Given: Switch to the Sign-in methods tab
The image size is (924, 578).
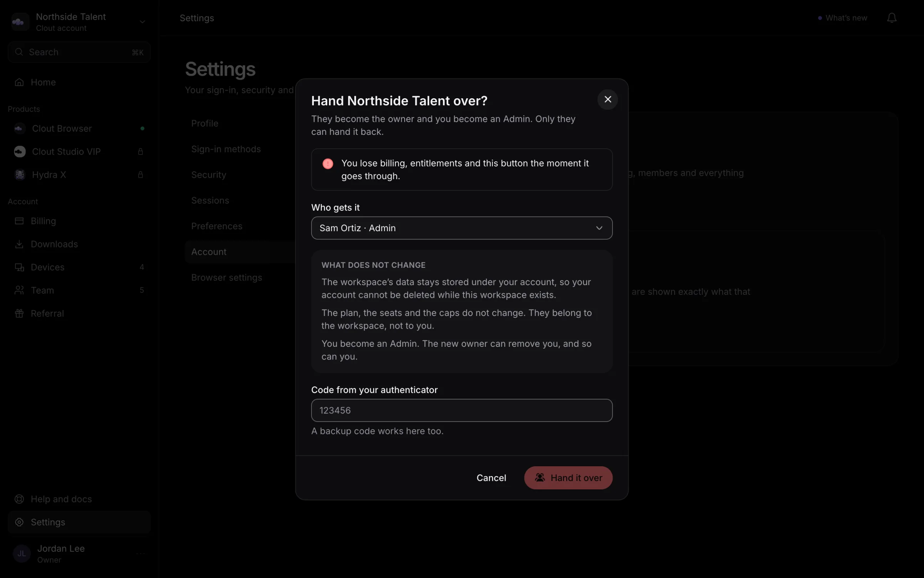Looking at the screenshot, I should tap(226, 149).
